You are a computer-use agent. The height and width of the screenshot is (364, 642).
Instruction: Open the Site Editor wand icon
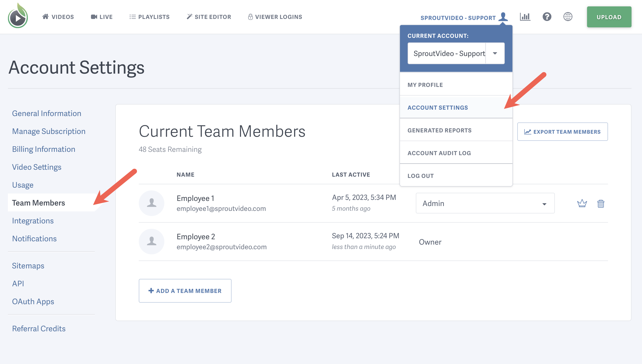pyautogui.click(x=189, y=16)
